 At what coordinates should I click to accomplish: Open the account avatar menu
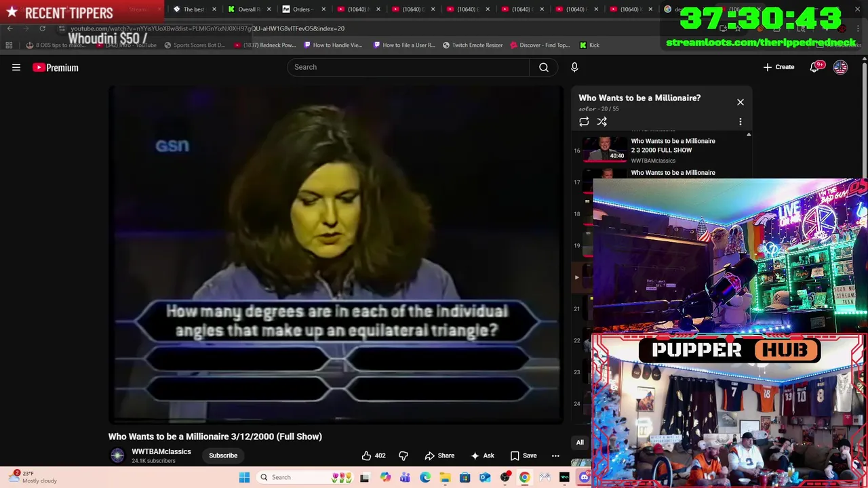click(x=840, y=67)
